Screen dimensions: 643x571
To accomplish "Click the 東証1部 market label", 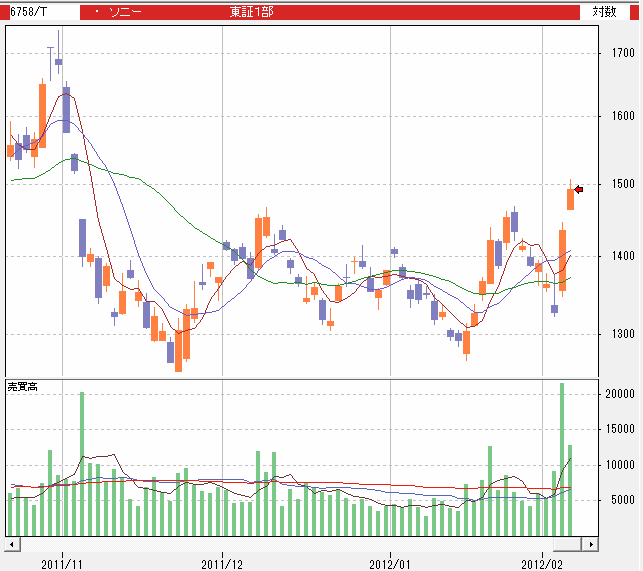I will (x=251, y=12).
